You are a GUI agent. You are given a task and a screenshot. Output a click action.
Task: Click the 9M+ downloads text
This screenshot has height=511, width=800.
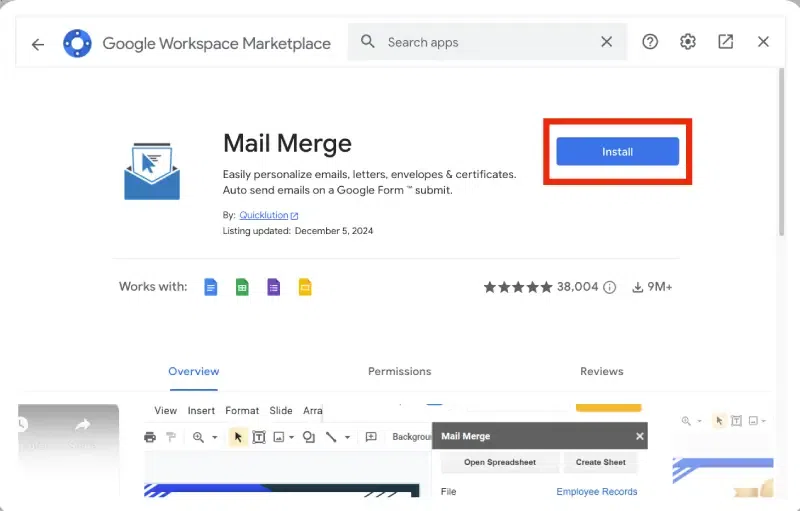(660, 287)
